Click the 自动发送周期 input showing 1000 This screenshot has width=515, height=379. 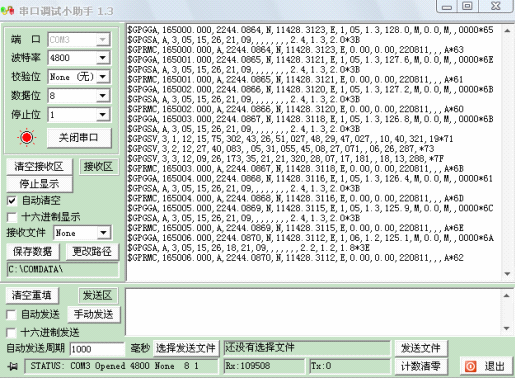point(97,349)
